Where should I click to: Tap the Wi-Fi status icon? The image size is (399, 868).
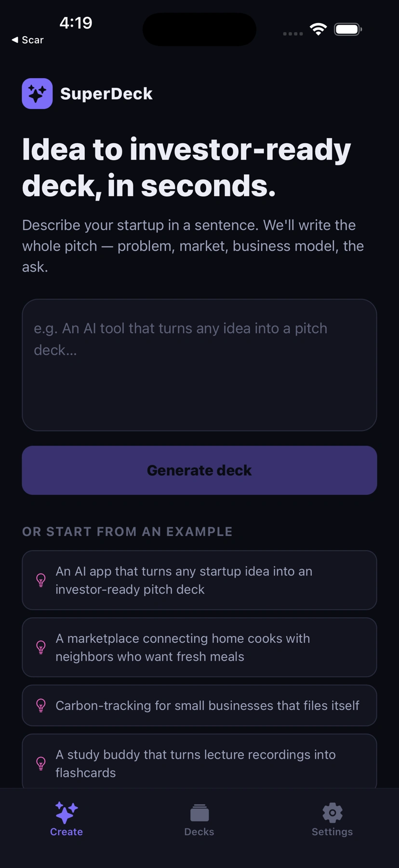(318, 29)
